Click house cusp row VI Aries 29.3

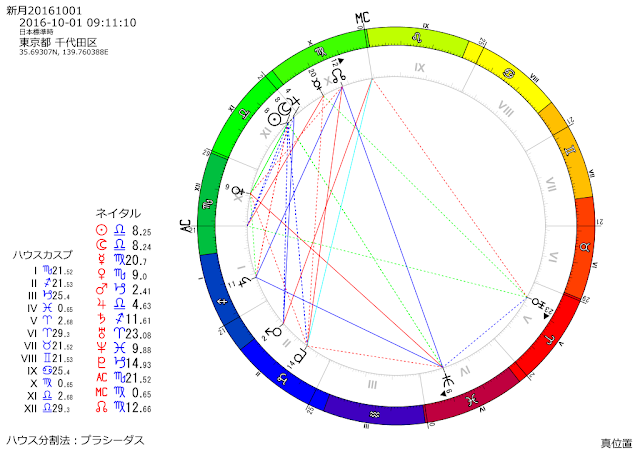[x=49, y=334]
